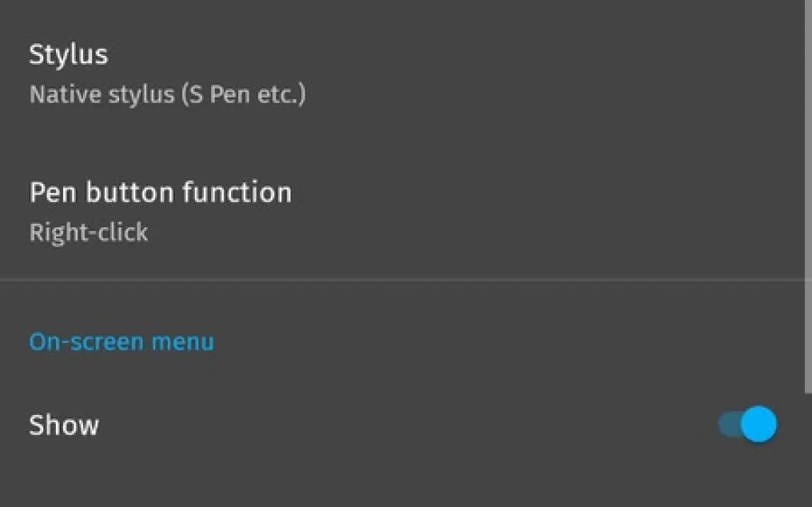Tap the blue knob of the Show switch
812x507 pixels.
(759, 424)
